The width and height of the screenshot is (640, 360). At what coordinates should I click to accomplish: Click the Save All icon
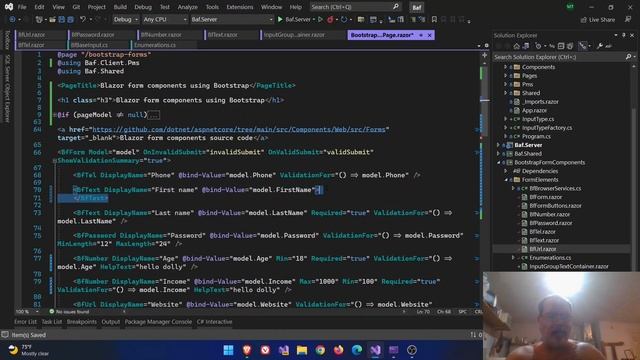71,19
